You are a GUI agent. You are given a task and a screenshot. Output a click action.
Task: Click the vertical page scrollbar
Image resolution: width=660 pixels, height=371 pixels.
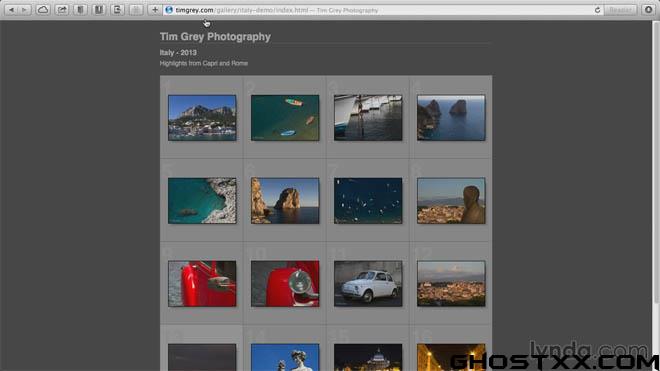coord(656,162)
